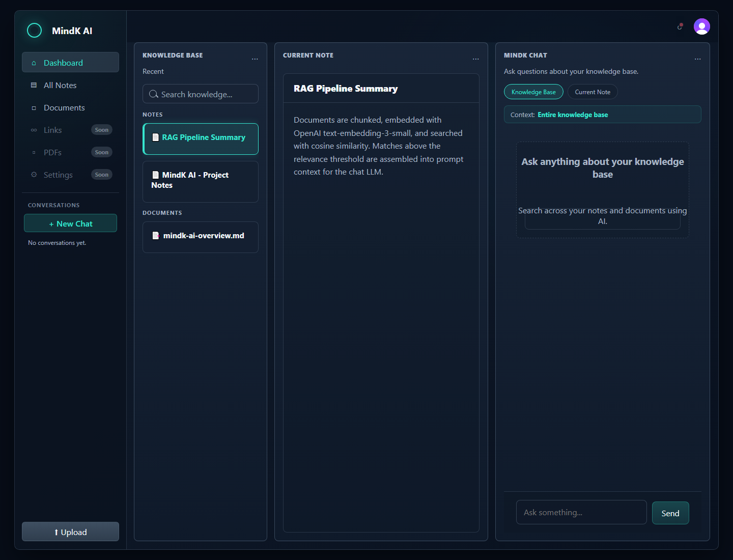This screenshot has height=560, width=733.
Task: Click the file icon on MindK AI - Project Notes
Action: click(156, 175)
